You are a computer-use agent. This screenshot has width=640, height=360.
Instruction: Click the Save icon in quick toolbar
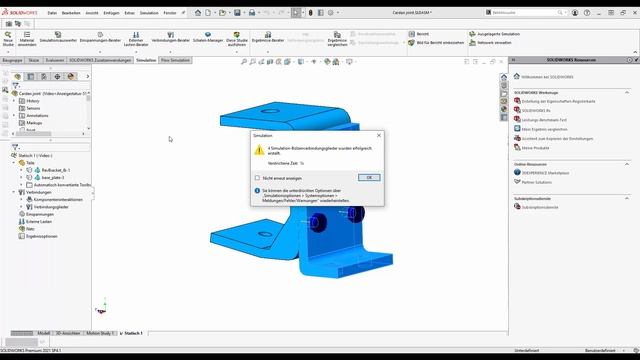point(237,13)
